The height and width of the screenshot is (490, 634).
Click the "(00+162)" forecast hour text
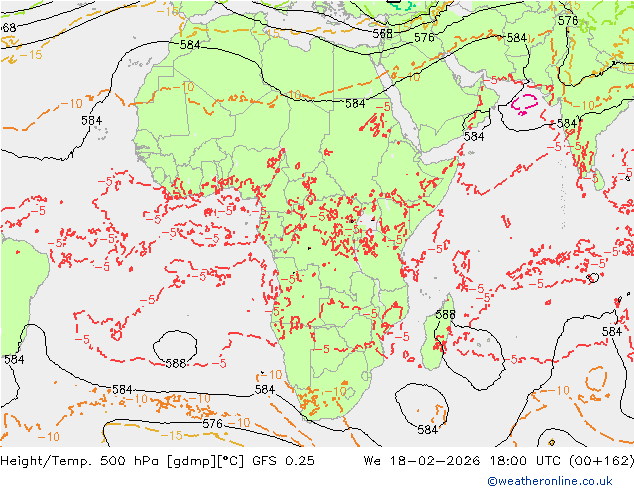click(x=601, y=461)
